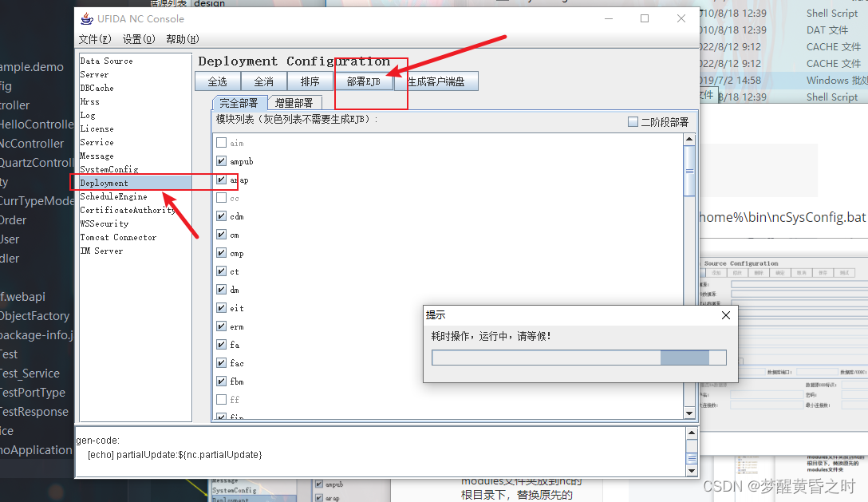868x502 pixels.
Task: Click the 生成客户端盘 button
Action: click(x=436, y=81)
